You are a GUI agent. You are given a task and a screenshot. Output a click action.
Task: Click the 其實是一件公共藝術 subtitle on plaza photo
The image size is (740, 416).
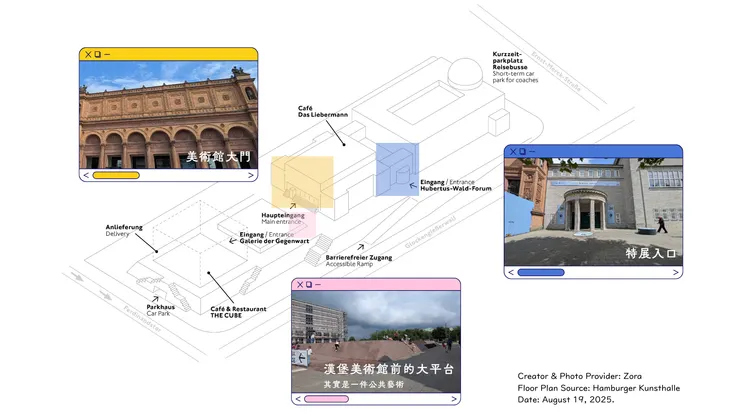(x=363, y=384)
